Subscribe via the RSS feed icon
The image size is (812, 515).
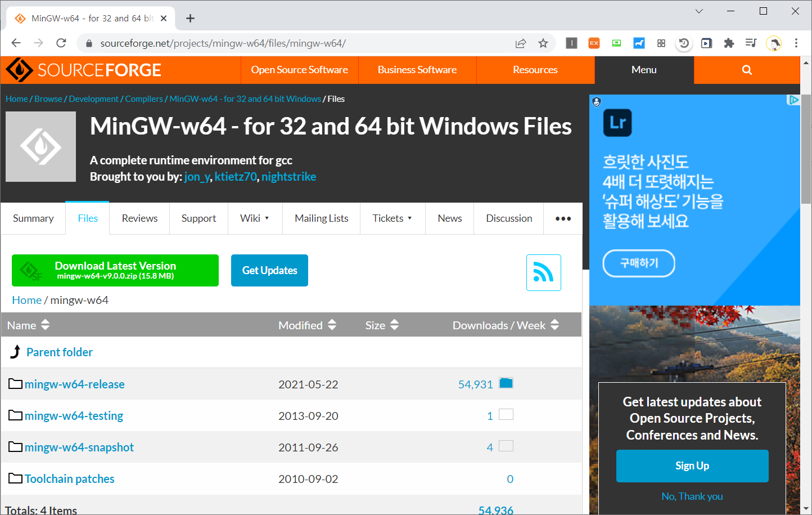pyautogui.click(x=543, y=272)
